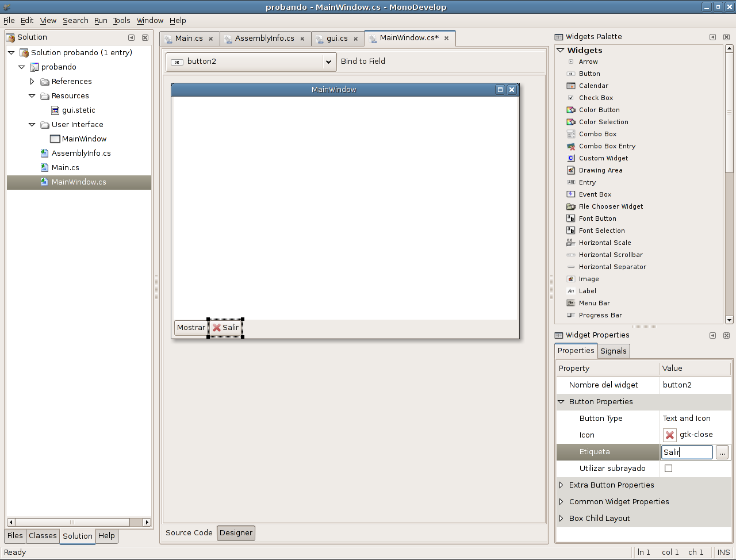Image resolution: width=736 pixels, height=560 pixels.
Task: Click the Bind to Field button
Action: pos(363,62)
